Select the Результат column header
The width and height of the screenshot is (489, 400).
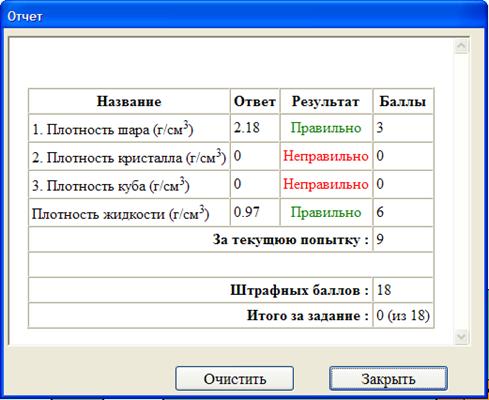pyautogui.click(x=326, y=101)
